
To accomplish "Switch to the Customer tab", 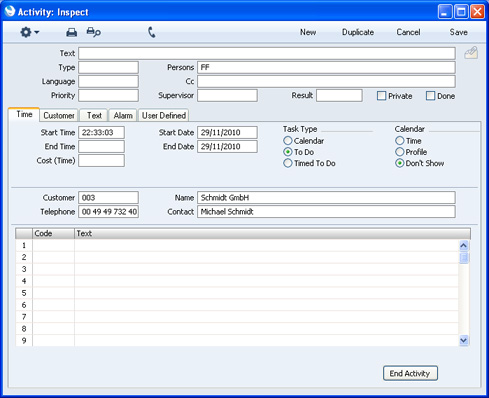I will (x=59, y=115).
